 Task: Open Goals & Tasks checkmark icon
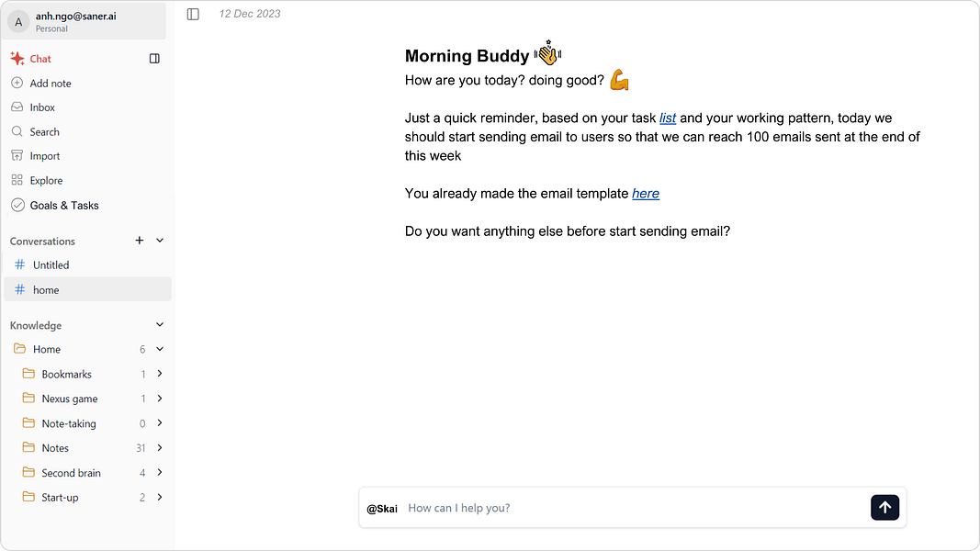(17, 205)
